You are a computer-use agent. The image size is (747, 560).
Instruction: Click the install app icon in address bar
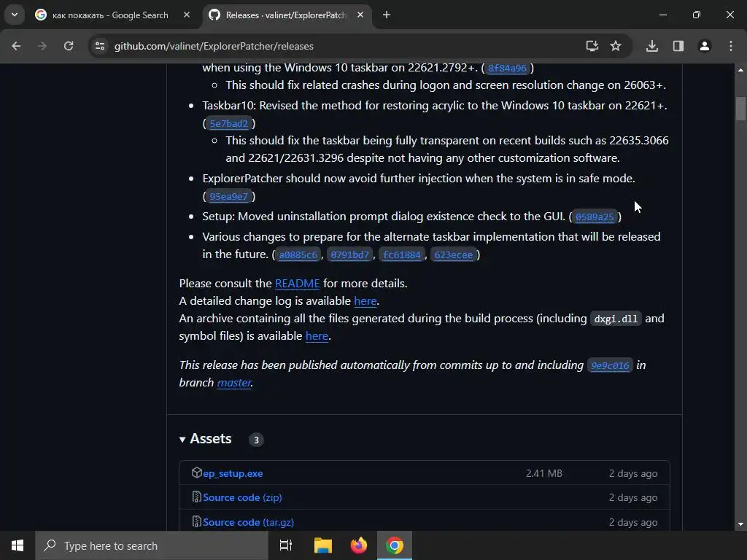coord(592,46)
